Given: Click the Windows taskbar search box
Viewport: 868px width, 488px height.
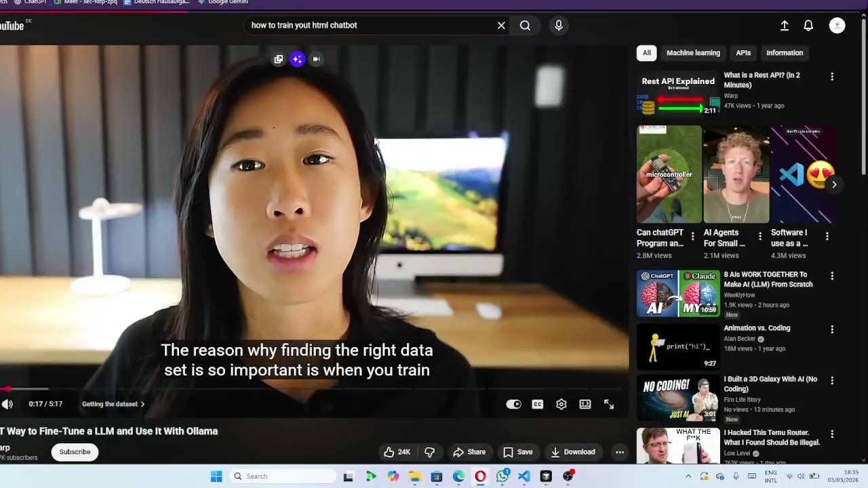Looking at the screenshot, I should point(283,476).
